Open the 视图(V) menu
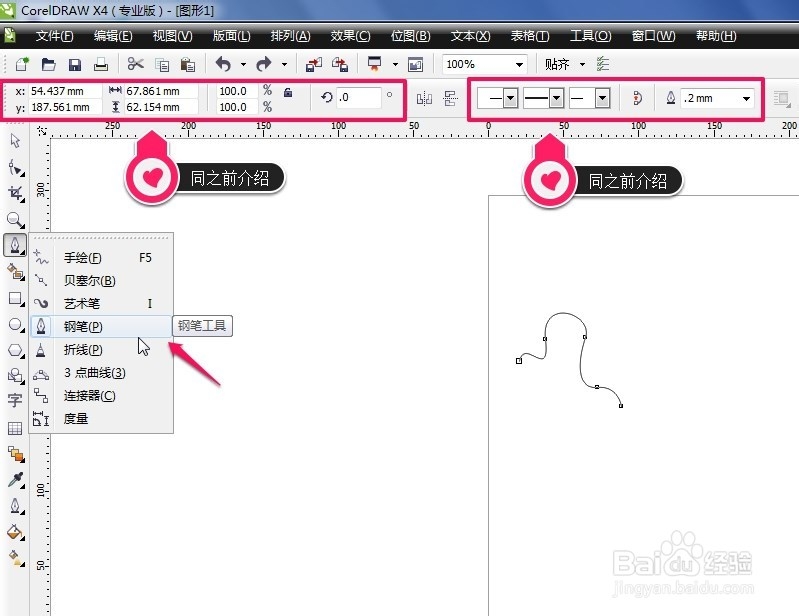This screenshot has height=616, width=799. tap(172, 36)
